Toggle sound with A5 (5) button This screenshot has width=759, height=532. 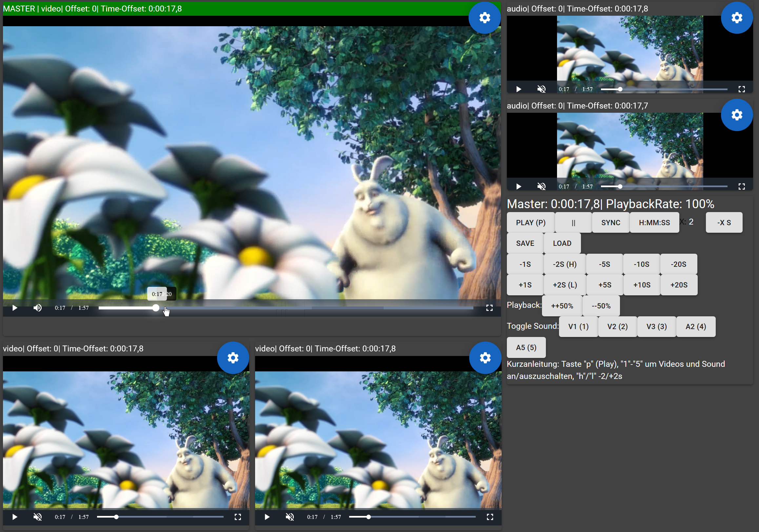(526, 347)
